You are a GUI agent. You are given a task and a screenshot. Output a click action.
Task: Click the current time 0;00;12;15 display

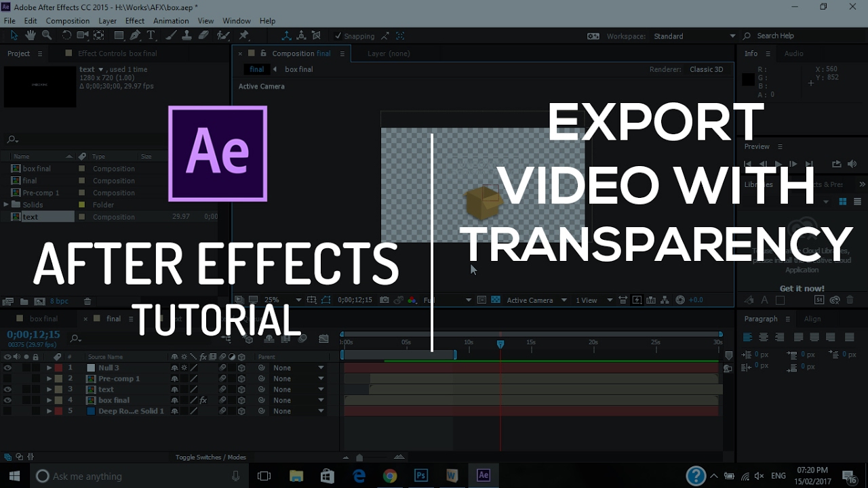[33, 335]
